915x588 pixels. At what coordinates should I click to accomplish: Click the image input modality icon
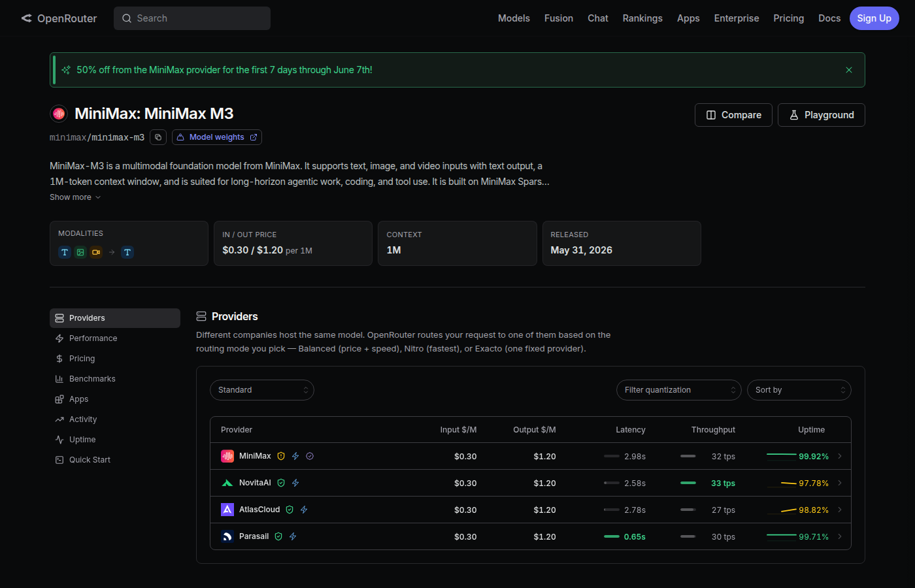(80, 252)
